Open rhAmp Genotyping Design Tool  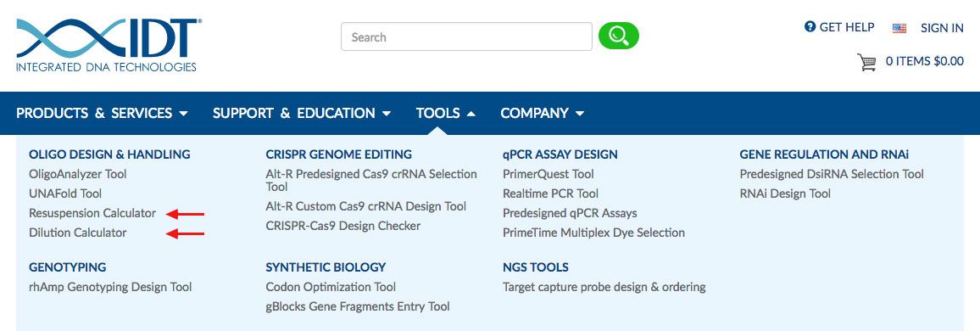tap(110, 287)
